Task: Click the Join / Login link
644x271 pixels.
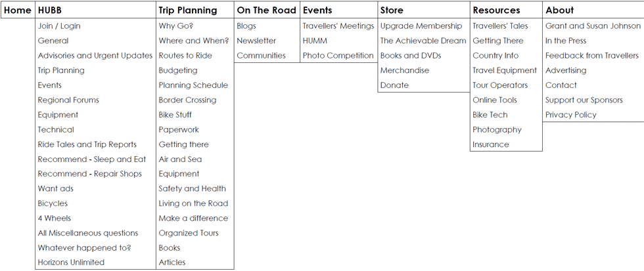Action: pyautogui.click(x=59, y=26)
